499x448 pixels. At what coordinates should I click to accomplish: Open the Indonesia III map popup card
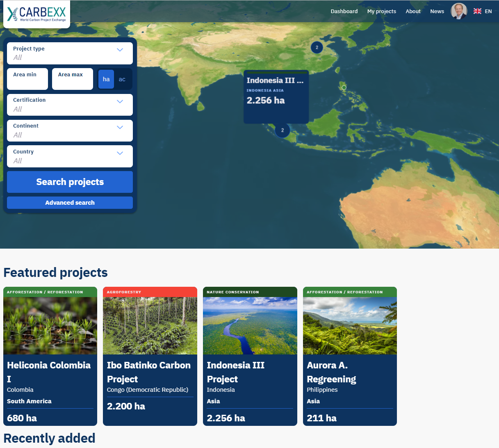click(276, 97)
